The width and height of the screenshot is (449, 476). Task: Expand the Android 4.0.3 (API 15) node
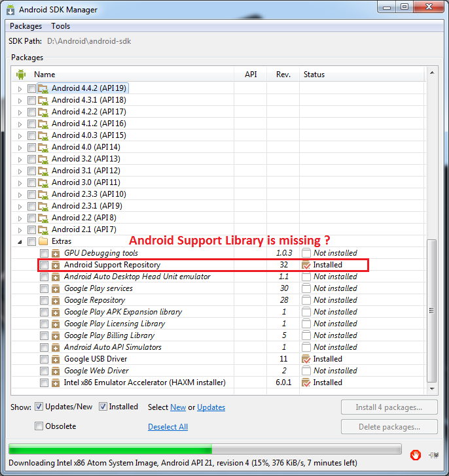pyautogui.click(x=20, y=136)
